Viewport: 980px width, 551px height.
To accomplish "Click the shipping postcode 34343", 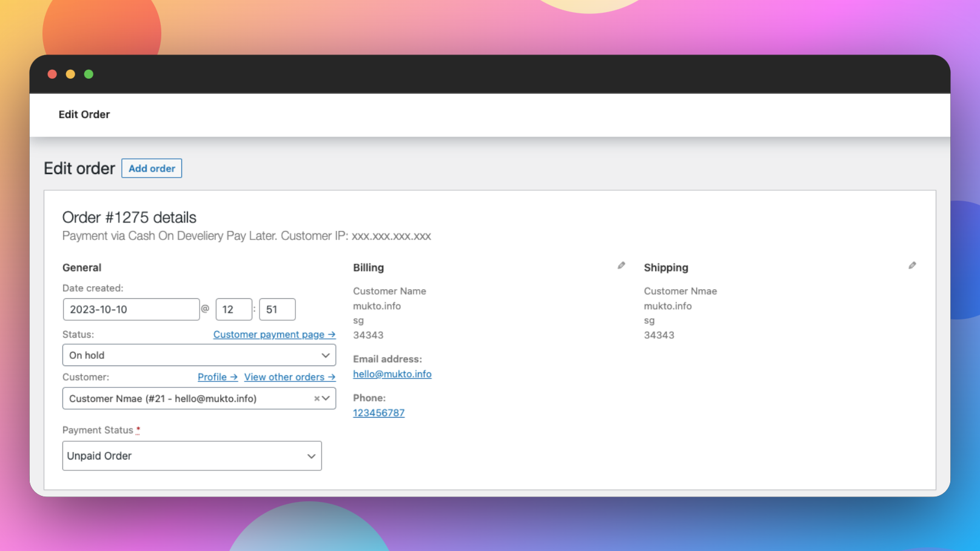I will tap(659, 335).
